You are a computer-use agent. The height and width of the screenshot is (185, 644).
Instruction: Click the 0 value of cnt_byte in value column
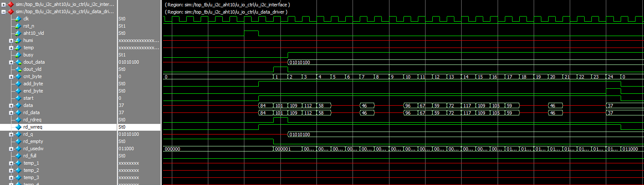pyautogui.click(x=120, y=76)
